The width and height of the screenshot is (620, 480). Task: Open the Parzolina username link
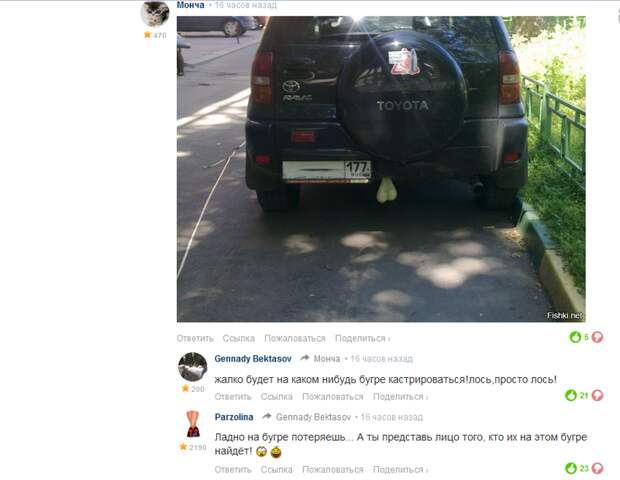point(234,417)
